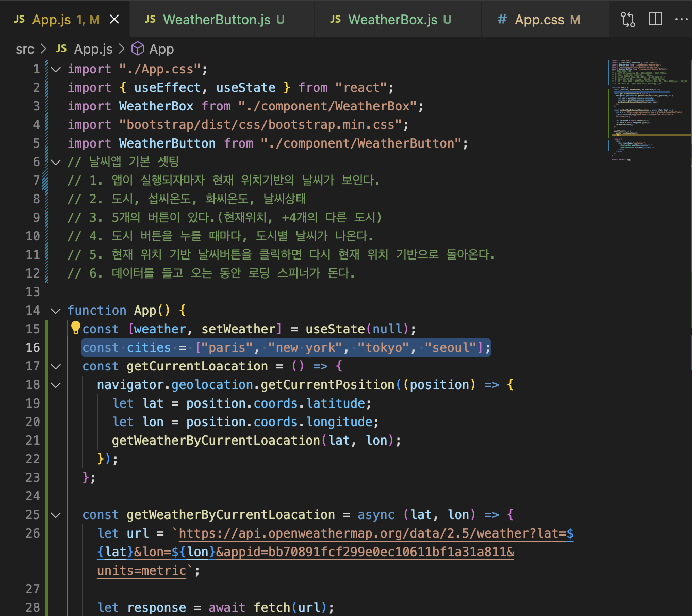This screenshot has height=616, width=692.
Task: Fold the getCurrentPosition callback at line 18
Action: pyautogui.click(x=56, y=385)
